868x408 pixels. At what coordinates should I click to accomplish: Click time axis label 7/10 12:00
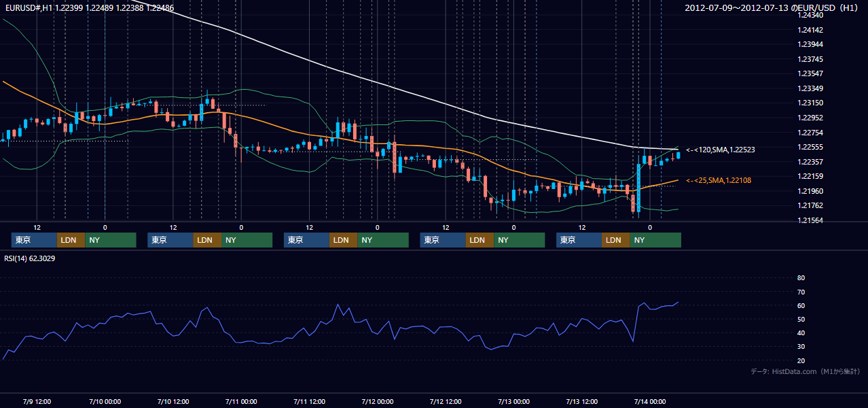pyautogui.click(x=173, y=401)
